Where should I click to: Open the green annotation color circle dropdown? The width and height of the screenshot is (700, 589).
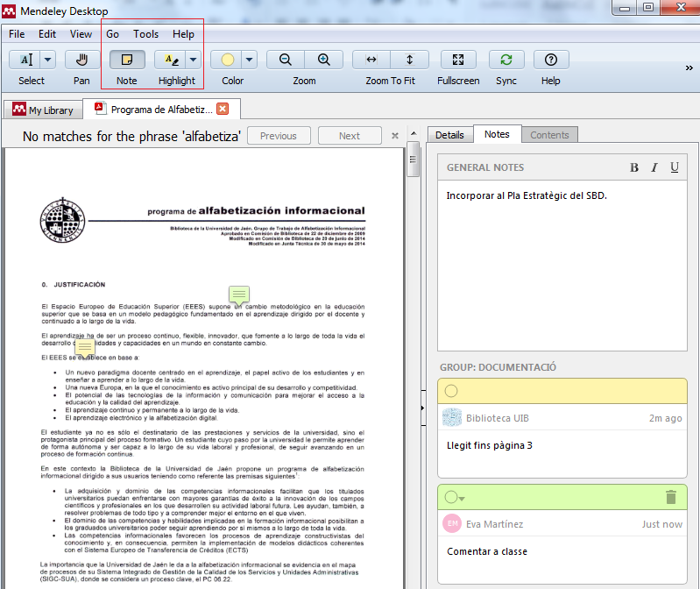455,497
